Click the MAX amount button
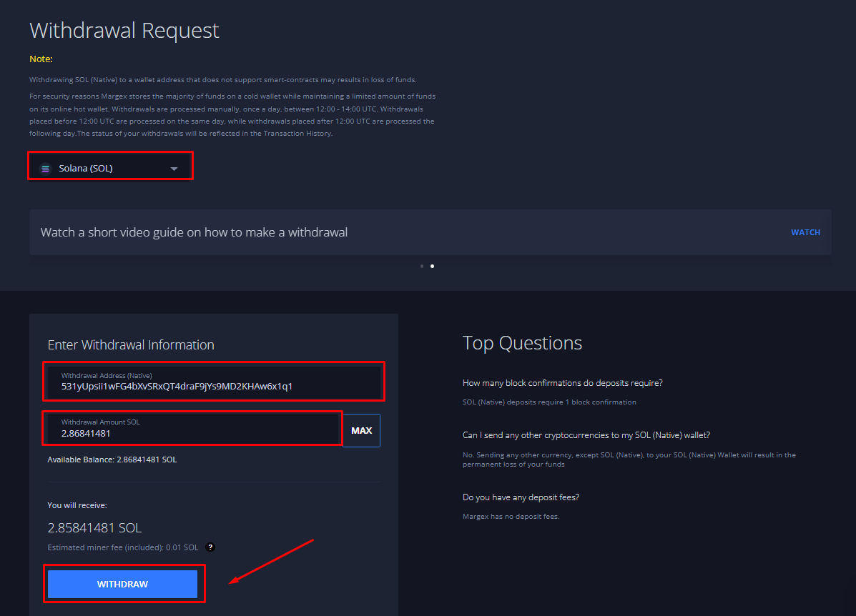 pos(361,430)
